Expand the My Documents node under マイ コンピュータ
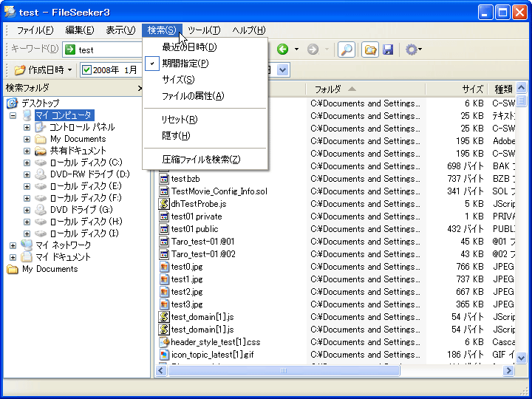This screenshot has width=532, height=399. point(27,139)
